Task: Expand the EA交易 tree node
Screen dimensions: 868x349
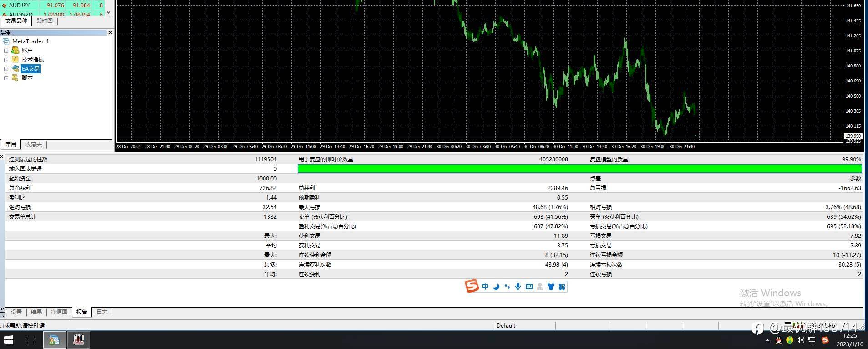Action: click(x=6, y=68)
